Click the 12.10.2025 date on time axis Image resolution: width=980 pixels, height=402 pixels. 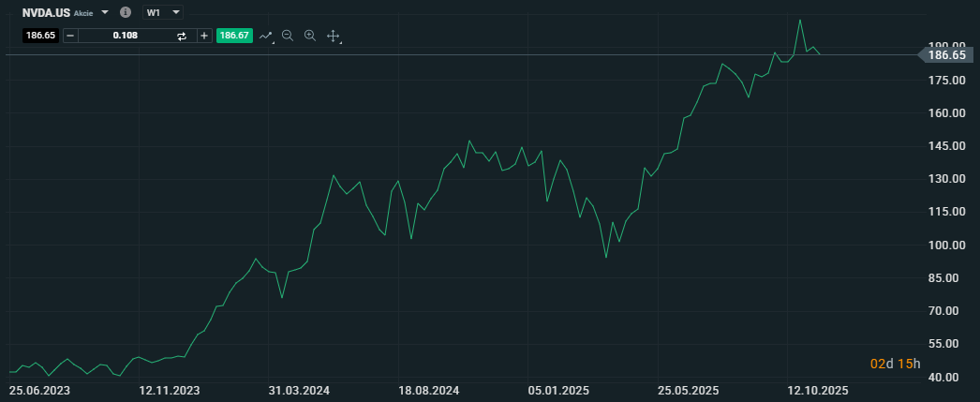tap(817, 389)
